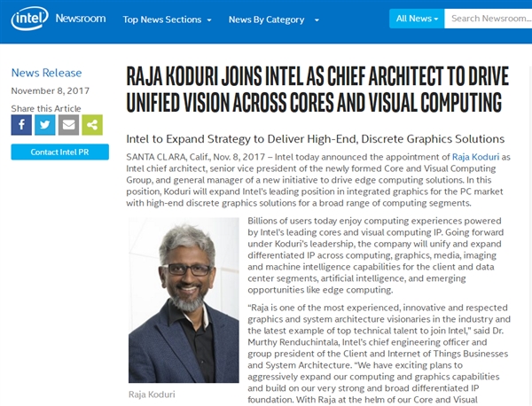Open the All News filter dropdown
The image size is (532, 406).
(417, 19)
